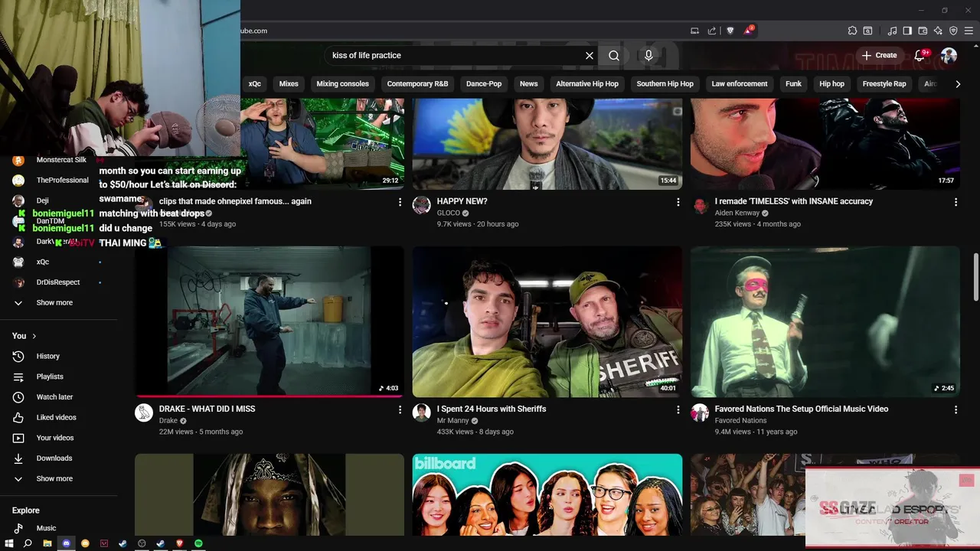
Task: Click in the YouTube search field
Action: [456, 55]
